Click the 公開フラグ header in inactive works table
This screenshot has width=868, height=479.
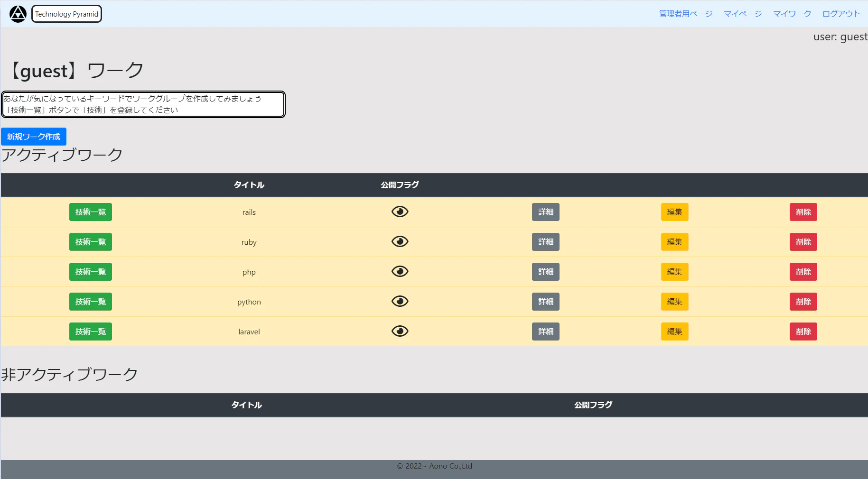(x=593, y=405)
